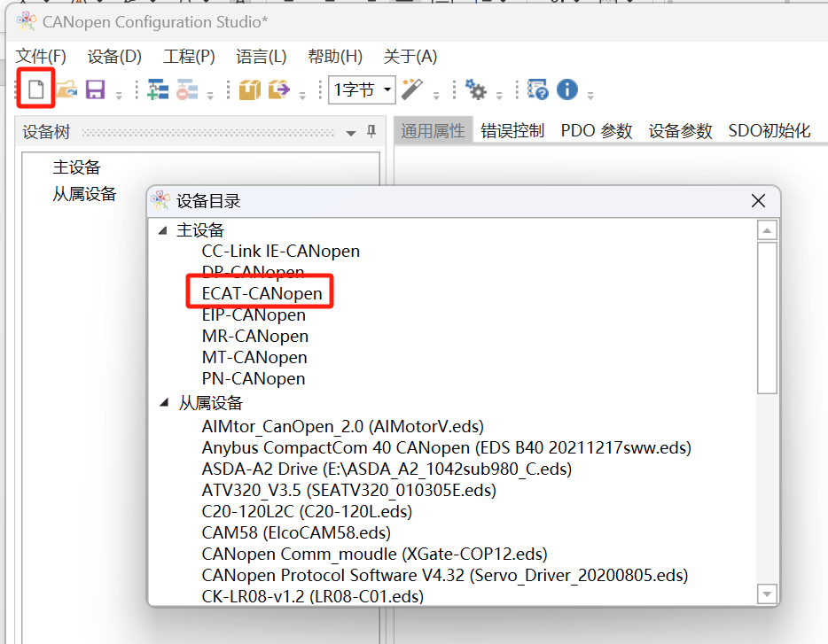Collapse the 从属设备 group in 设备目录
Screen dimensions: 828x644
tap(164, 403)
